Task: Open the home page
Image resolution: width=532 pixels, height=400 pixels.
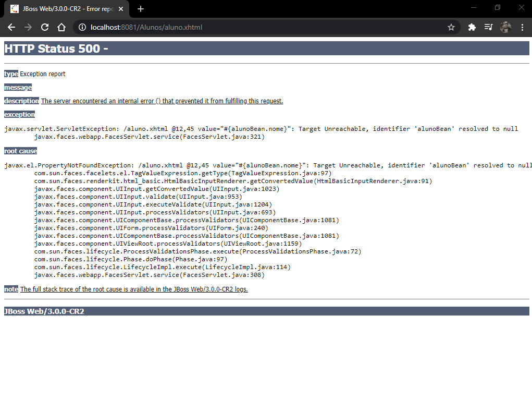Action: 61,27
